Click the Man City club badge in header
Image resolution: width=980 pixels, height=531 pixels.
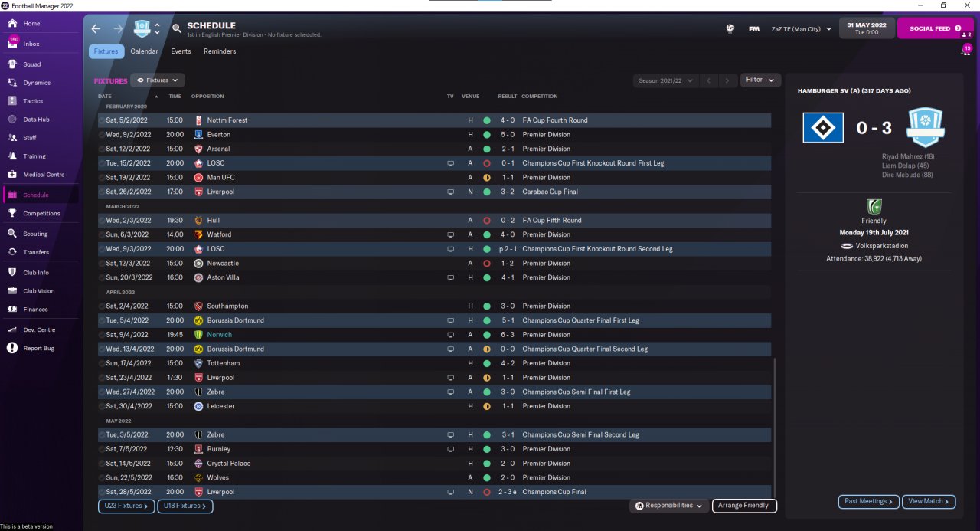click(142, 28)
